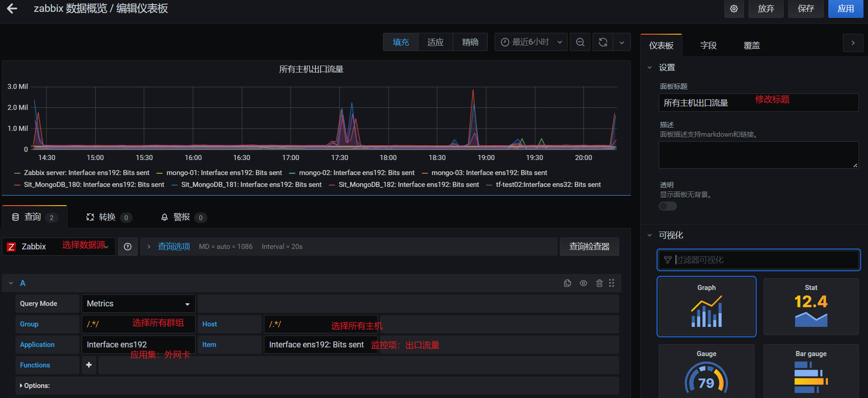
Task: Open the refresh interval dropdown arrow
Action: click(x=622, y=42)
